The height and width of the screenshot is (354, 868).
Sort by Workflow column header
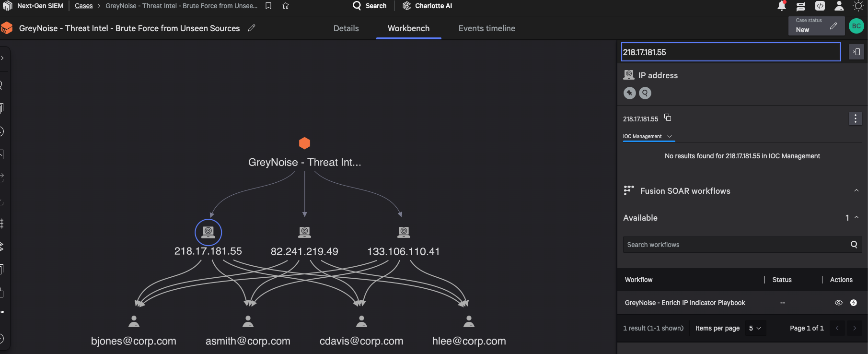tap(638, 280)
